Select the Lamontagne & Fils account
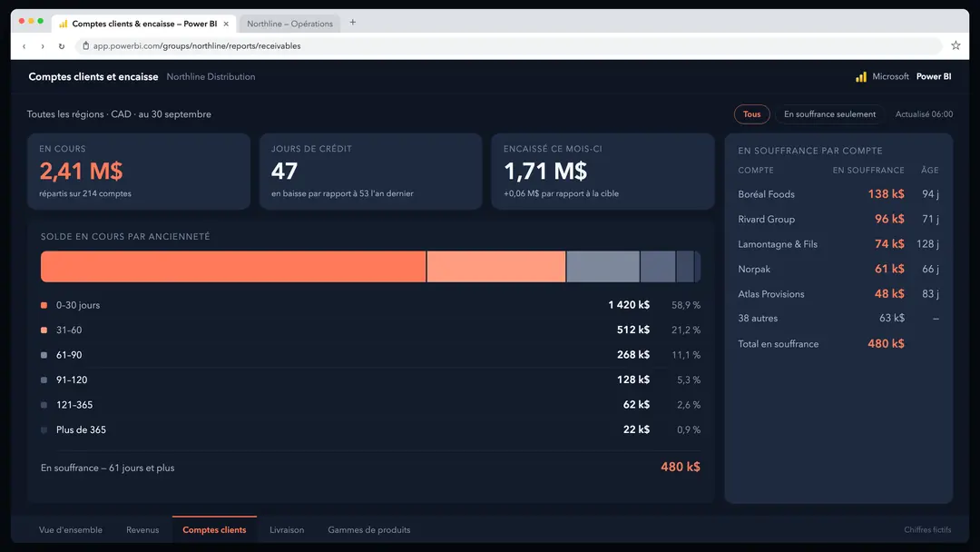 tap(838, 244)
